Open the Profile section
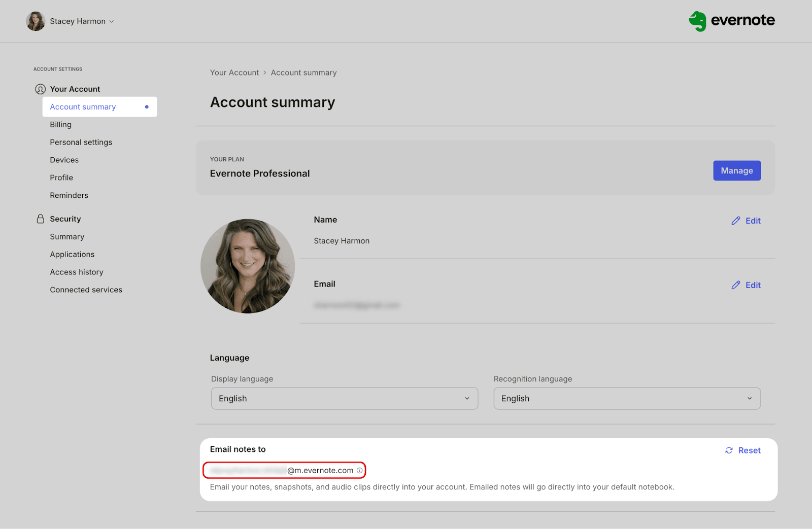The height and width of the screenshot is (529, 812). [61, 178]
